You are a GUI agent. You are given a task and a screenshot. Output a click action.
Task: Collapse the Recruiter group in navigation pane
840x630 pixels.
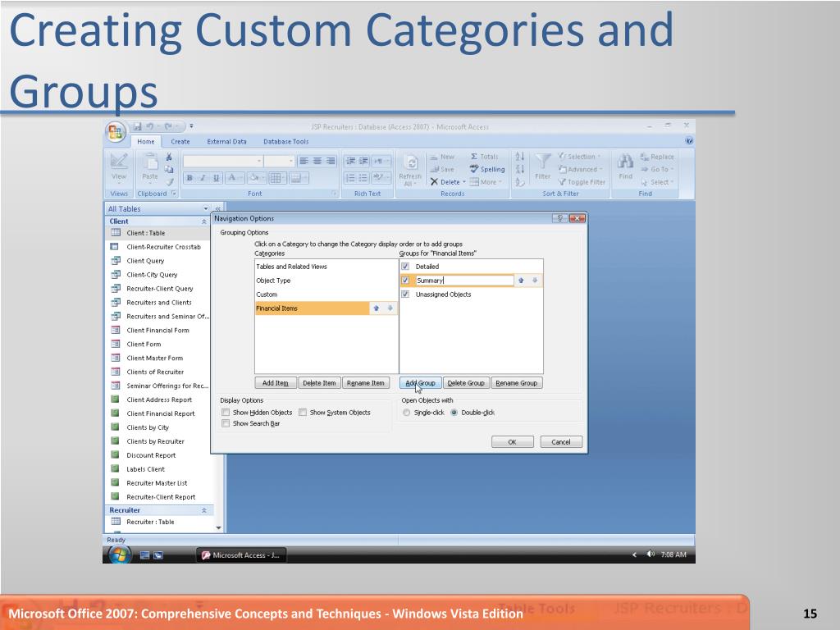(x=204, y=510)
